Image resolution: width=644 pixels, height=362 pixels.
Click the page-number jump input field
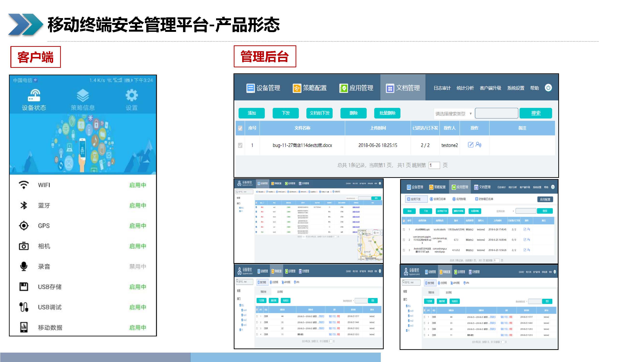tap(434, 165)
